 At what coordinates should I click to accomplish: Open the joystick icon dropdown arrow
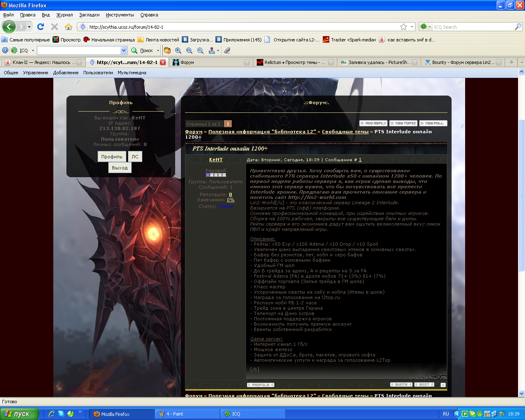tap(218, 50)
